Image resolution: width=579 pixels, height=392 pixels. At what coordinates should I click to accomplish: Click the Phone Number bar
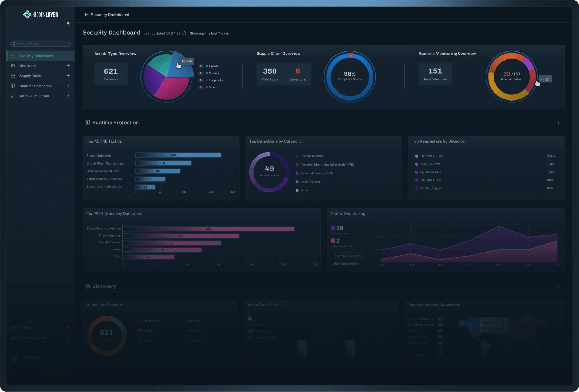pos(181,236)
